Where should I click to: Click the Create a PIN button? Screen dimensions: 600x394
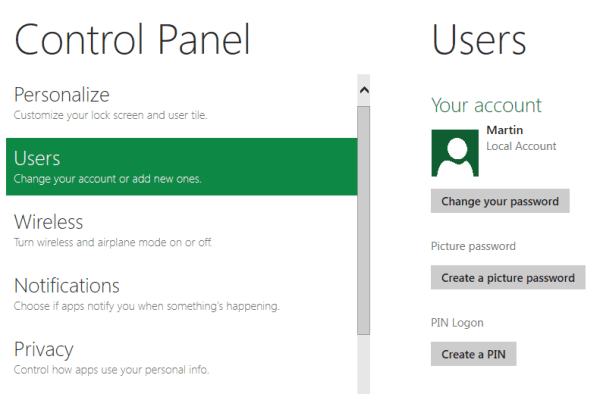pyautogui.click(x=473, y=354)
